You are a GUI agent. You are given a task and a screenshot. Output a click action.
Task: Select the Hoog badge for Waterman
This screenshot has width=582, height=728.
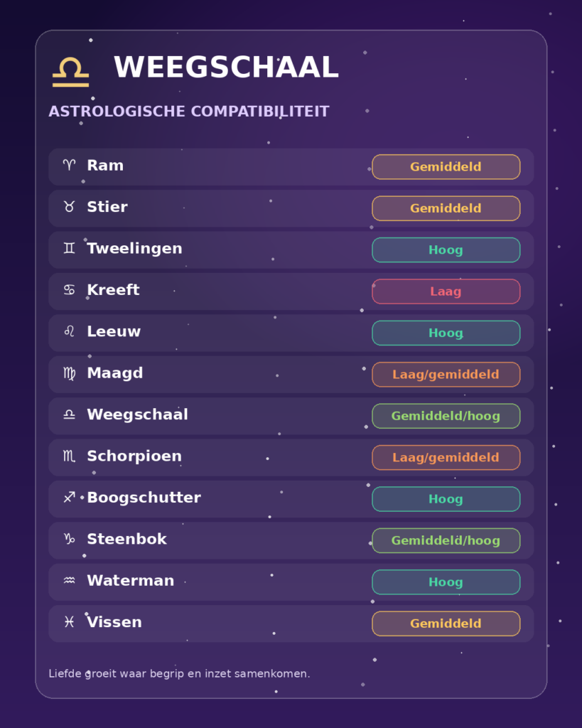pyautogui.click(x=446, y=582)
